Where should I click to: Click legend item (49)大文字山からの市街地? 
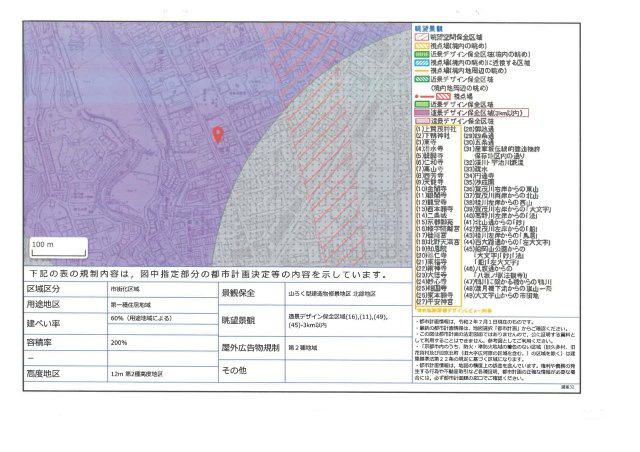[502, 295]
